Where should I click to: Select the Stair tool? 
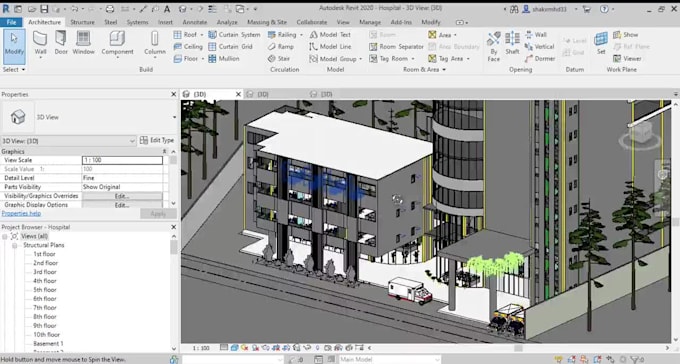(x=278, y=59)
